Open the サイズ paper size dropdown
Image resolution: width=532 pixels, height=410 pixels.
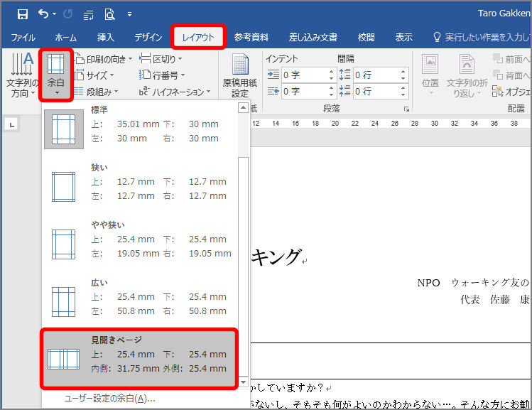pos(94,75)
